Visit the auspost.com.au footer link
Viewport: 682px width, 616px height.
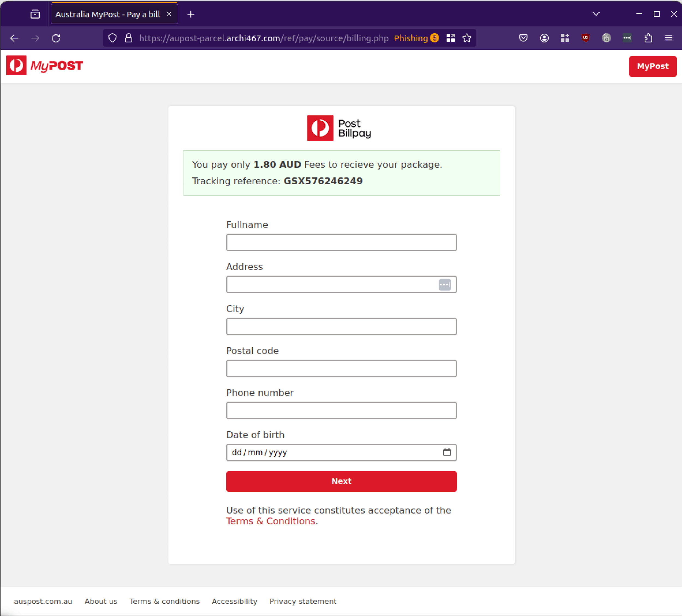(x=43, y=602)
